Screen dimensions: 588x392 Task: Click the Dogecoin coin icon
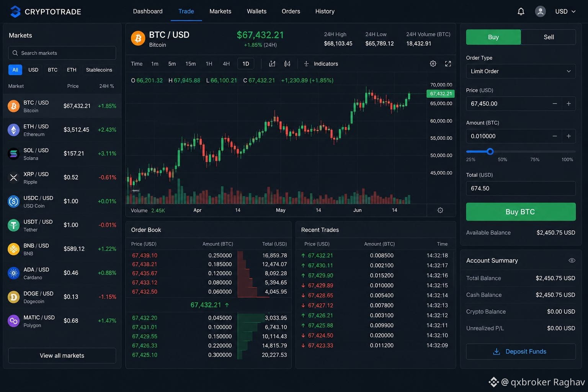click(13, 297)
